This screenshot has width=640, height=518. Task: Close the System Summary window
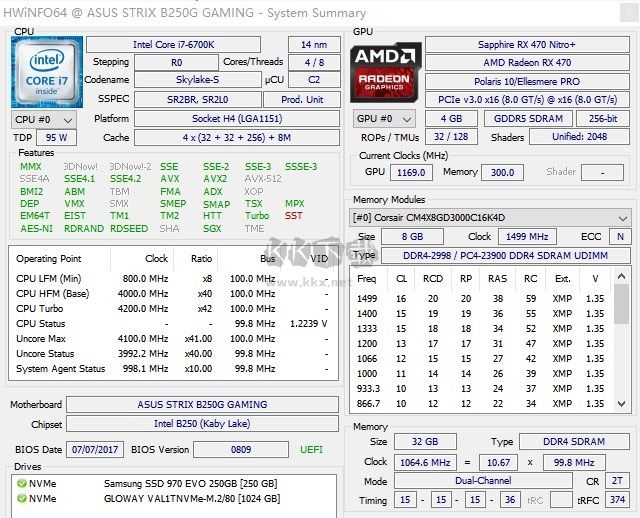629,13
